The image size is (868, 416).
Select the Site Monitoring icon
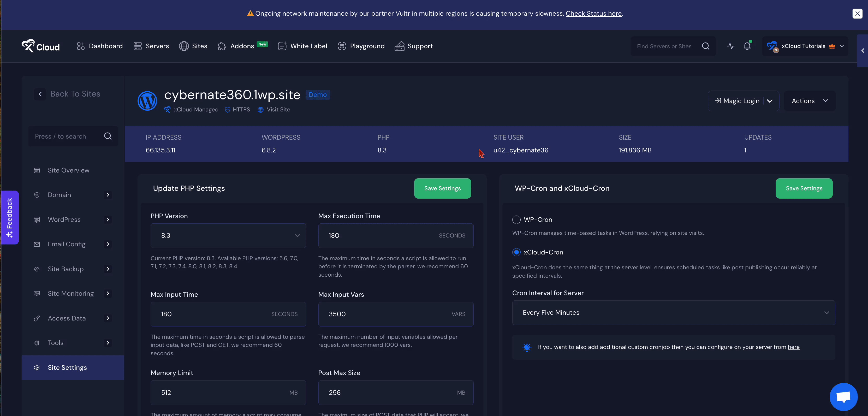(37, 293)
